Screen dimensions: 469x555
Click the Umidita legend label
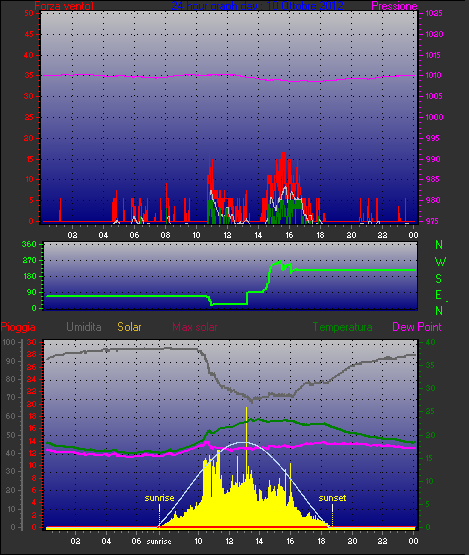(x=84, y=327)
